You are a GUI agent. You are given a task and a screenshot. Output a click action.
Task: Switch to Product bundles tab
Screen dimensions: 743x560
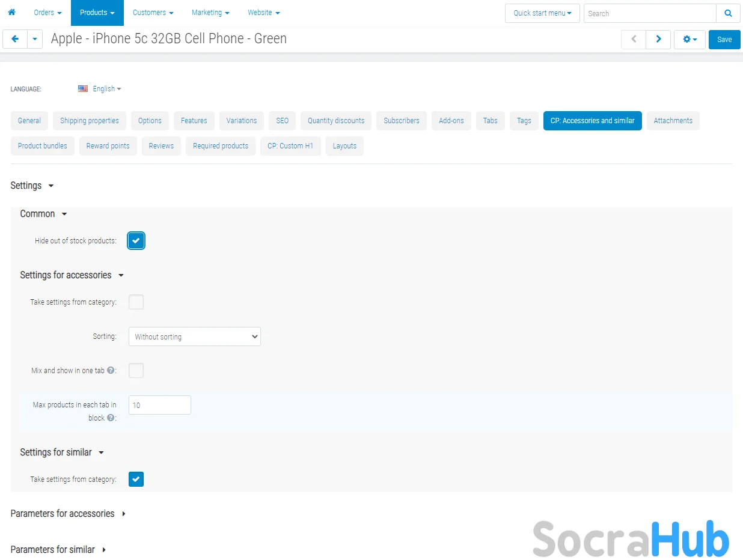(43, 146)
